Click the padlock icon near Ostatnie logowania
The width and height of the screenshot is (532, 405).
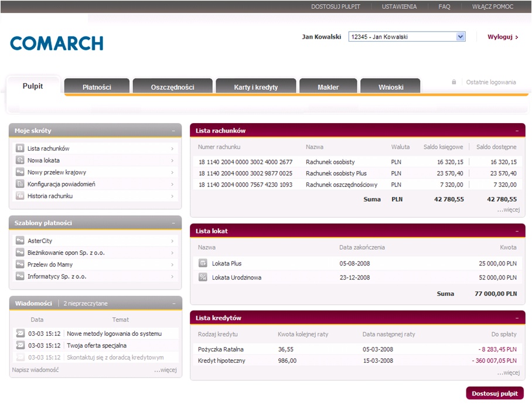point(453,82)
